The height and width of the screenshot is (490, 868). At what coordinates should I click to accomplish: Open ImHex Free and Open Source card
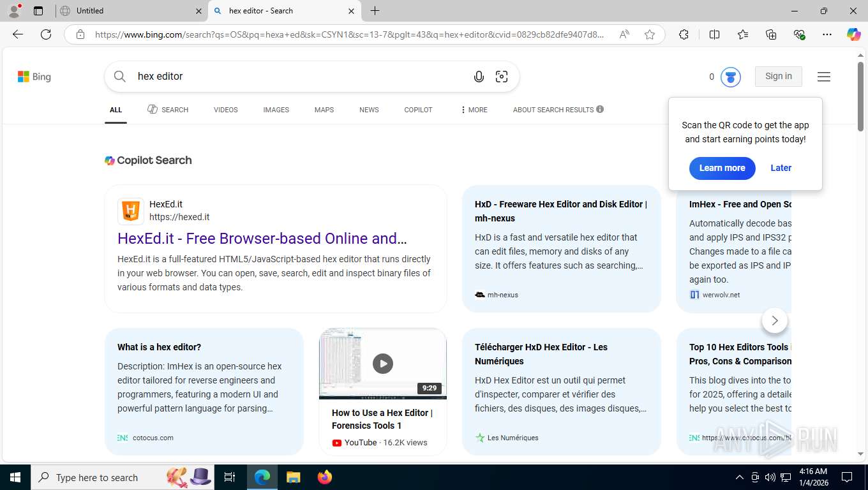click(x=734, y=249)
